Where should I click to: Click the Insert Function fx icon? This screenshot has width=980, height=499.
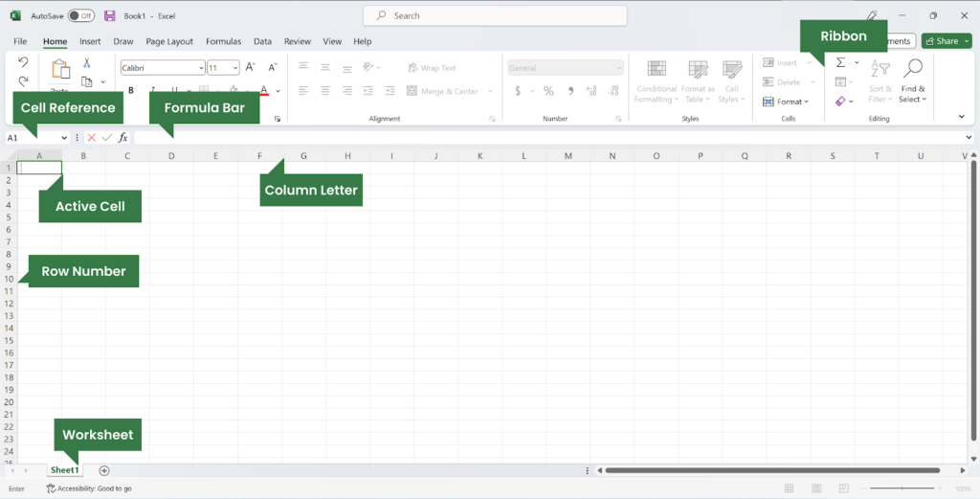(122, 138)
